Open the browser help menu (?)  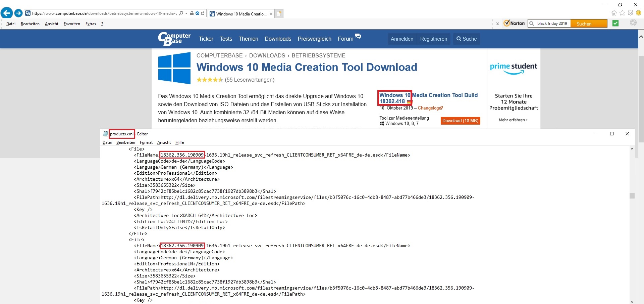[x=102, y=24]
